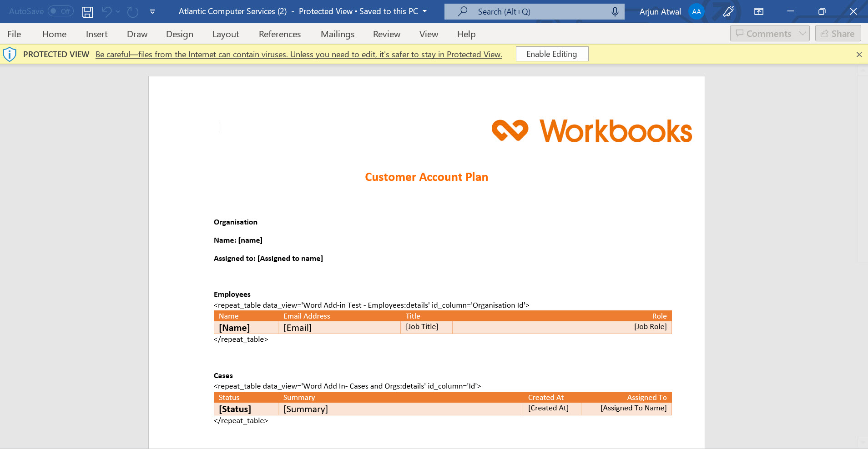
Task: Click the Share button
Action: tap(838, 34)
